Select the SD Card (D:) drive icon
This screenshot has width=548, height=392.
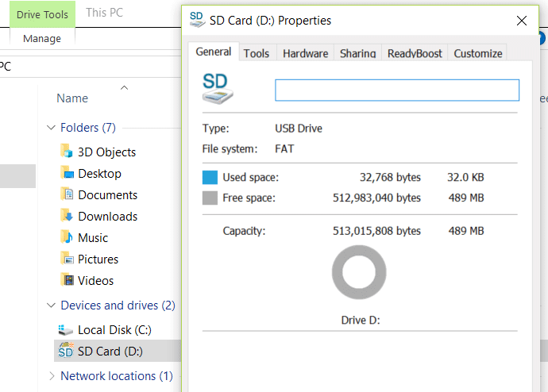(x=66, y=351)
